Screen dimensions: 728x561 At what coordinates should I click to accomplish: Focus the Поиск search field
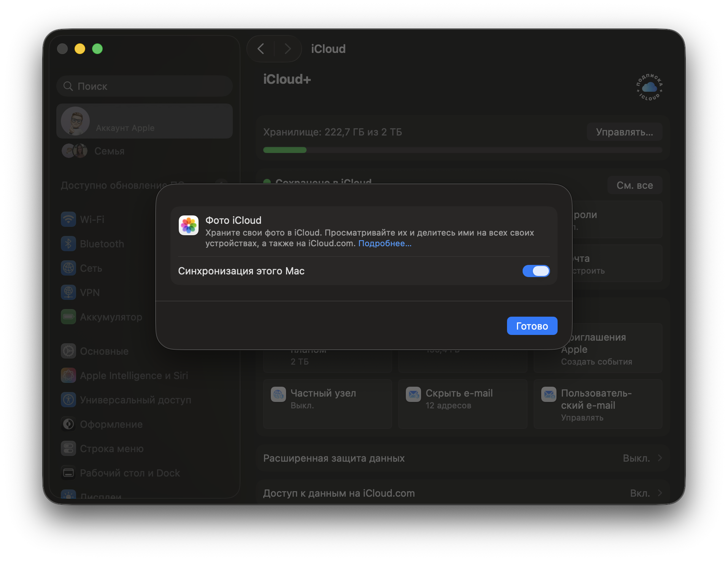145,86
